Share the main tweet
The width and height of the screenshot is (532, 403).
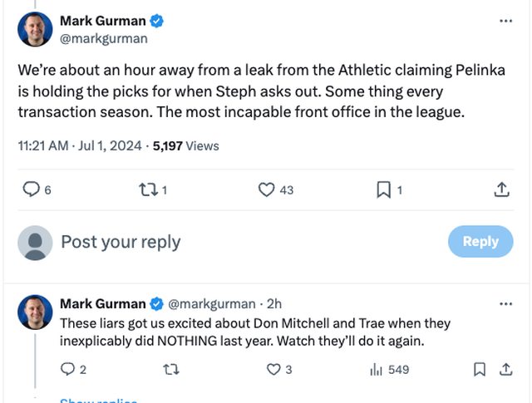pyautogui.click(x=501, y=190)
